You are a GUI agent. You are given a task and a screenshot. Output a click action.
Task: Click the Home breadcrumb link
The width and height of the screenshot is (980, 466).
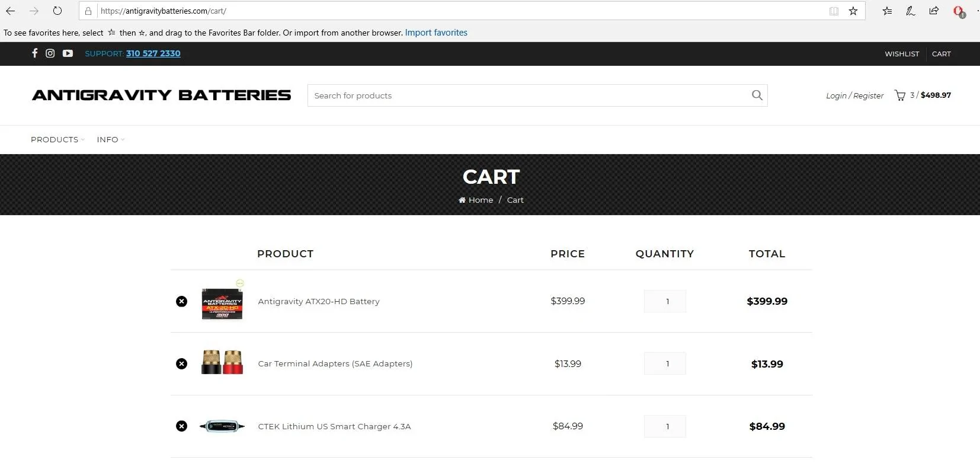tap(481, 200)
